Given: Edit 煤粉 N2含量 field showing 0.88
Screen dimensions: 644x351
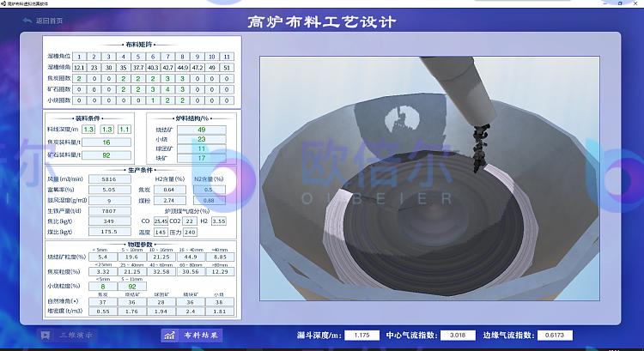Looking at the screenshot, I should pyautogui.click(x=209, y=200).
